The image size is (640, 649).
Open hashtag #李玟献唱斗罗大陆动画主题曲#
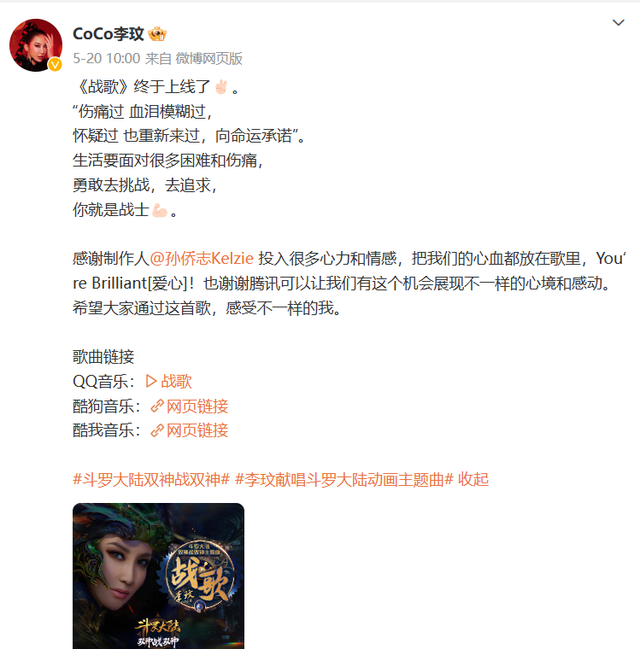point(344,480)
